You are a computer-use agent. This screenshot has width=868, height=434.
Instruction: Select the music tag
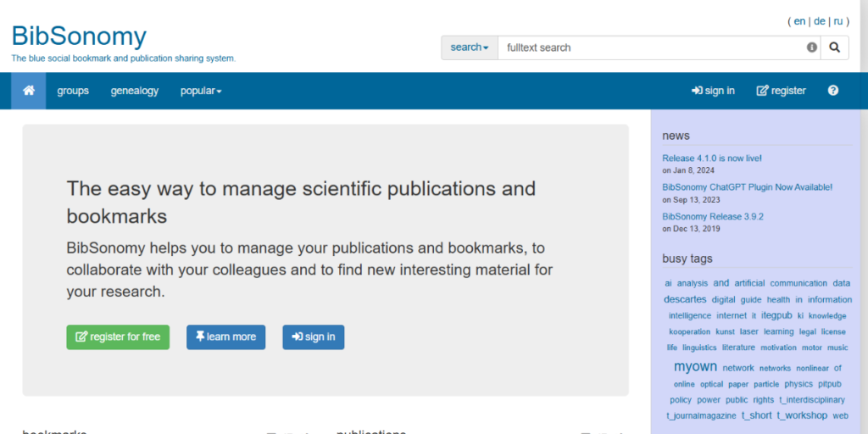click(837, 348)
